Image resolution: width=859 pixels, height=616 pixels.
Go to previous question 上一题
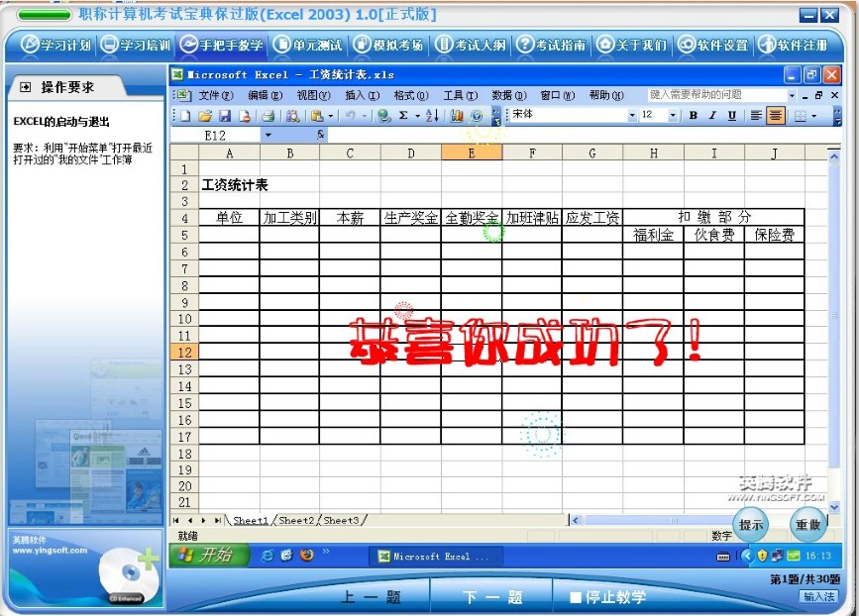point(371,596)
